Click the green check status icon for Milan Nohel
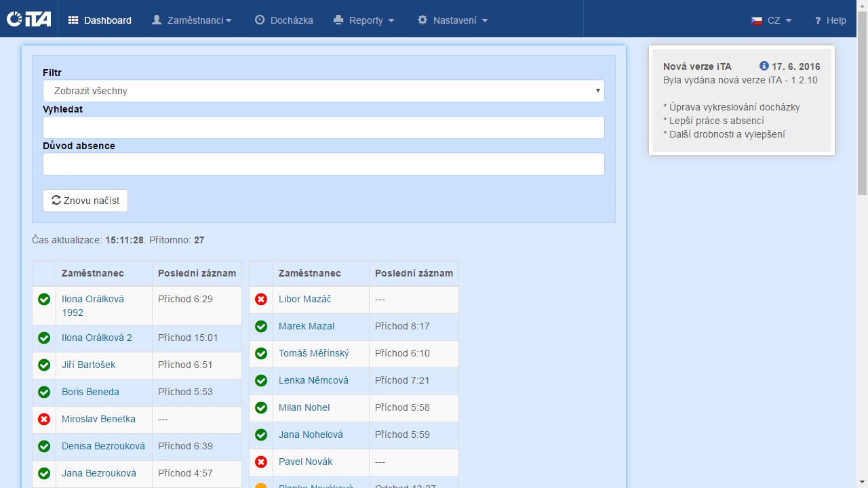 [x=261, y=407]
